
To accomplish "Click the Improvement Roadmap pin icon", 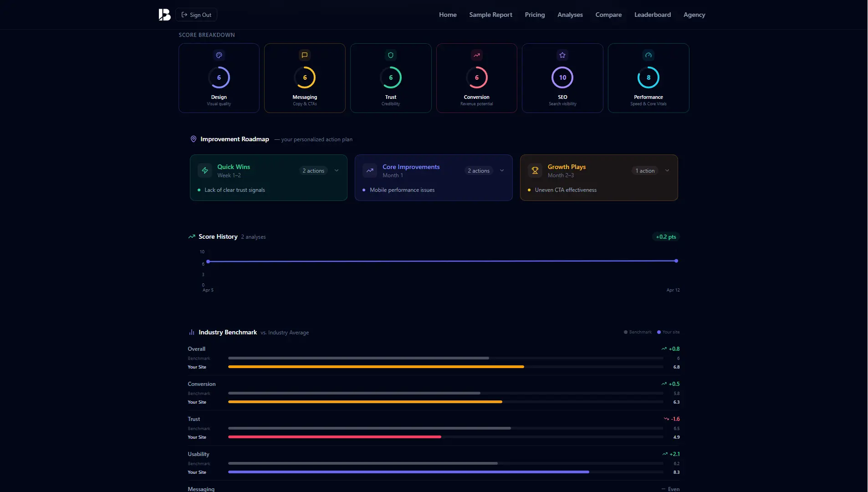I will pyautogui.click(x=194, y=139).
